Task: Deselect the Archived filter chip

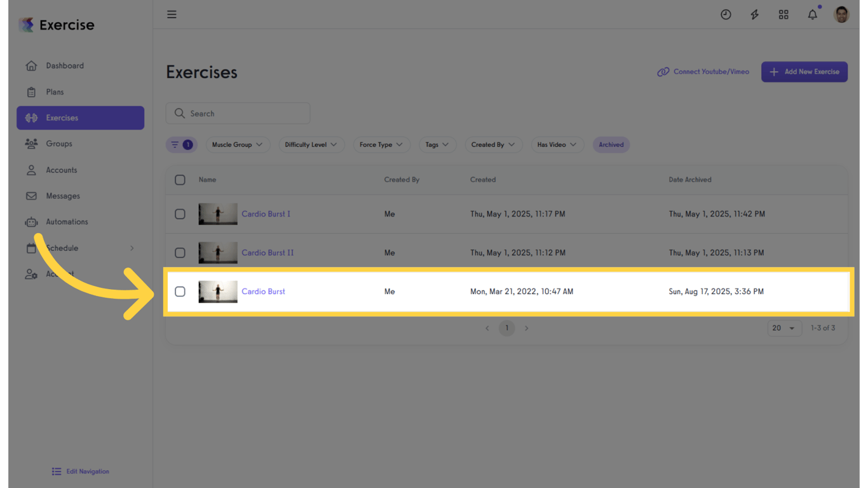Action: (x=611, y=144)
